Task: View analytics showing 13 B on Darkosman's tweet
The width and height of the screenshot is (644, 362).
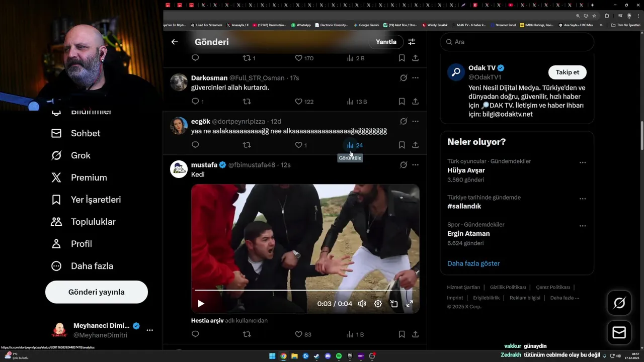Action: click(357, 102)
